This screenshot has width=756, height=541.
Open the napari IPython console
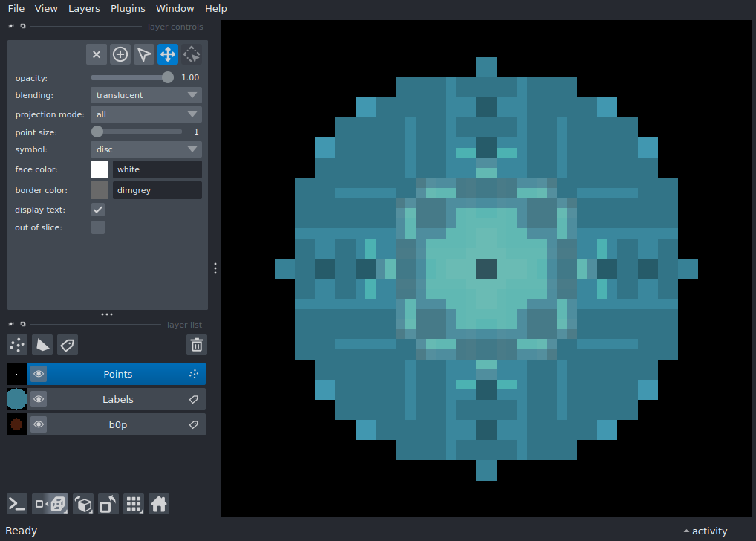click(x=16, y=504)
